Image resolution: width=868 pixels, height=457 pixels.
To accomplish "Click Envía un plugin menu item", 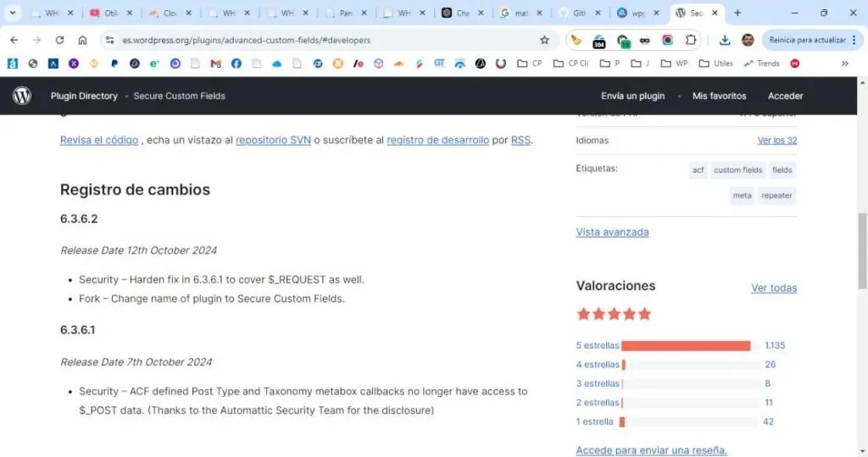I will click(x=632, y=96).
